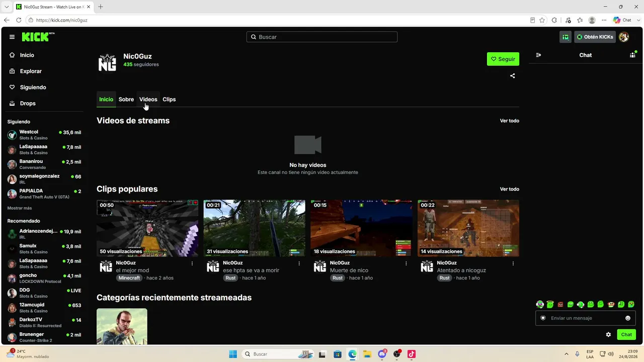The height and width of the screenshot is (362, 644).
Task: Open the green gift box icon
Action: (x=566, y=37)
